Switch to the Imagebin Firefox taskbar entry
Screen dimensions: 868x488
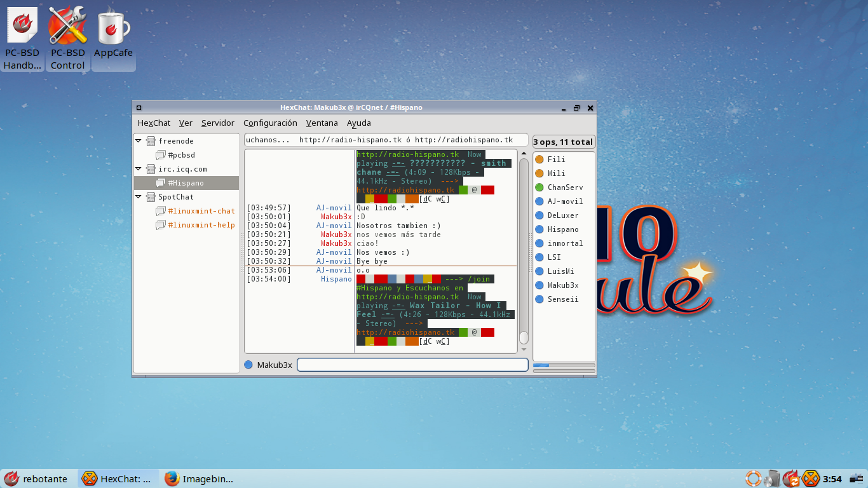[200, 478]
